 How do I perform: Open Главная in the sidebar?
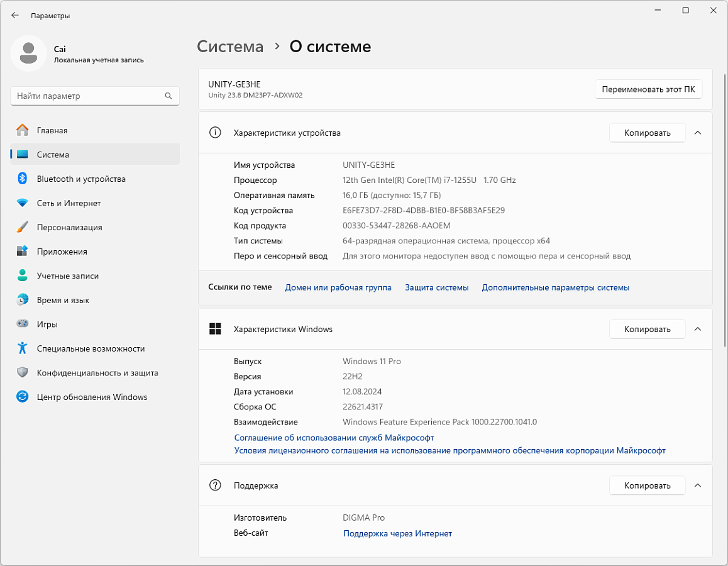(95, 130)
